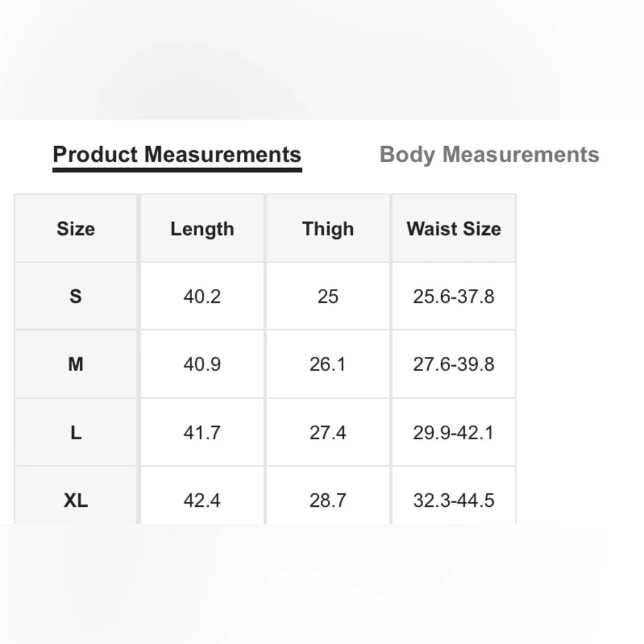Select the Product Measurements tab
The width and height of the screenshot is (644, 644).
[x=177, y=156]
